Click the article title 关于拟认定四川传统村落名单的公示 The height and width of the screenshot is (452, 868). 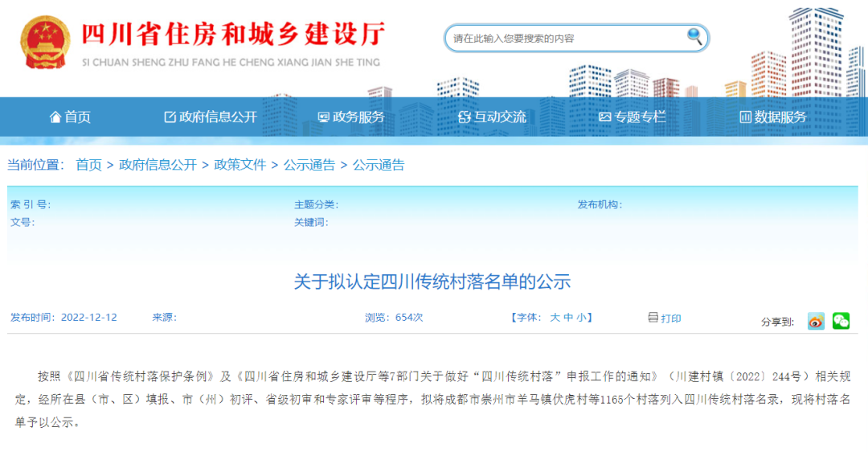[x=432, y=281]
